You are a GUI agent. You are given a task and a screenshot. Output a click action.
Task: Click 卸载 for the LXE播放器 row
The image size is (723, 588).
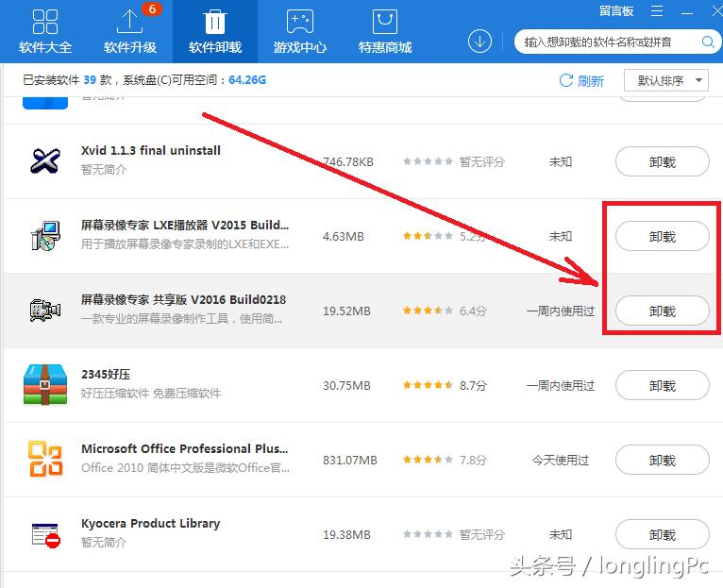point(663,237)
